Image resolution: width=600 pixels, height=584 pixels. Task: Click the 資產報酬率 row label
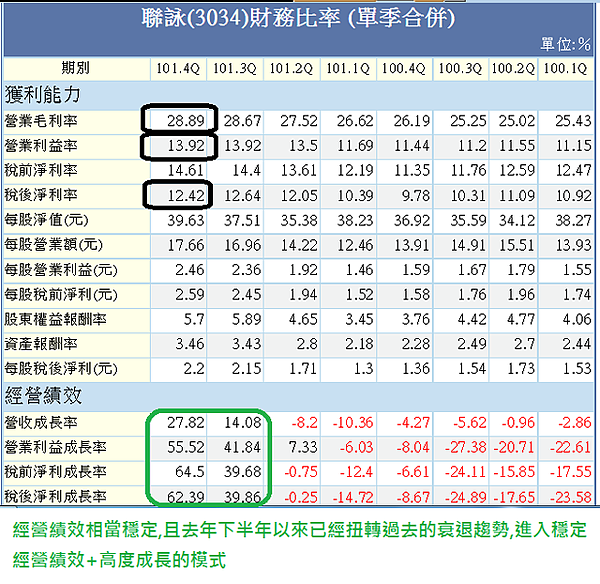pos(41,344)
